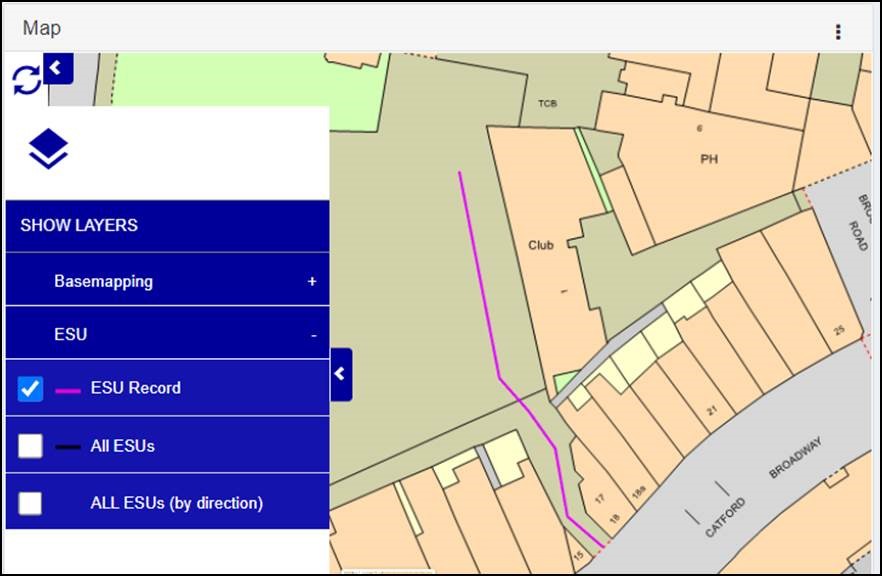Click the ESU Record label text
882x576 pixels.
coord(136,388)
